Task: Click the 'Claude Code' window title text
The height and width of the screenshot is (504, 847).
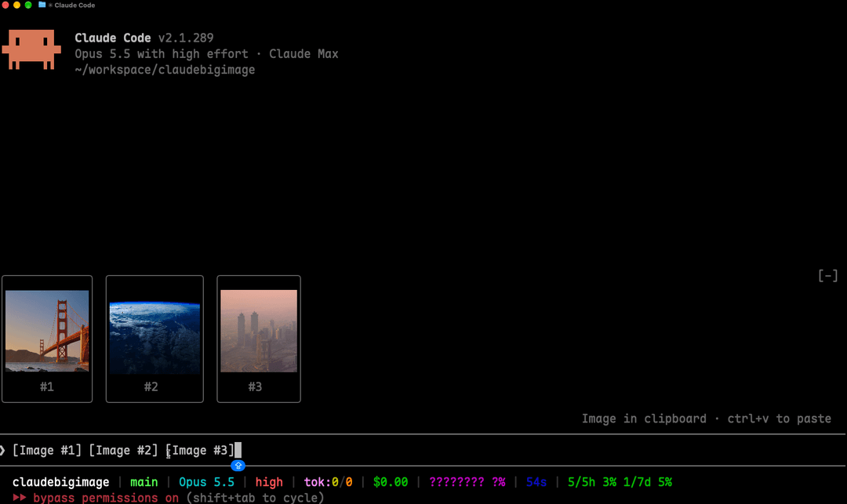Action: pos(75,5)
